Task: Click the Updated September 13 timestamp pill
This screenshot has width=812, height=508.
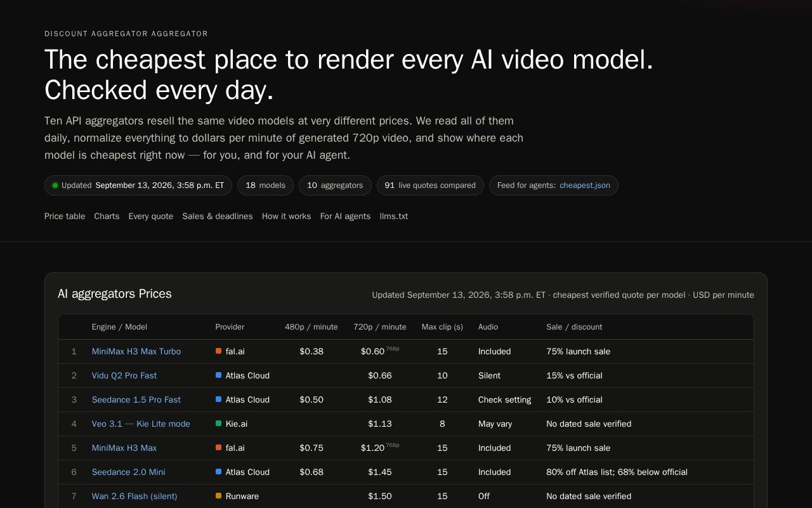Action: 138,185
